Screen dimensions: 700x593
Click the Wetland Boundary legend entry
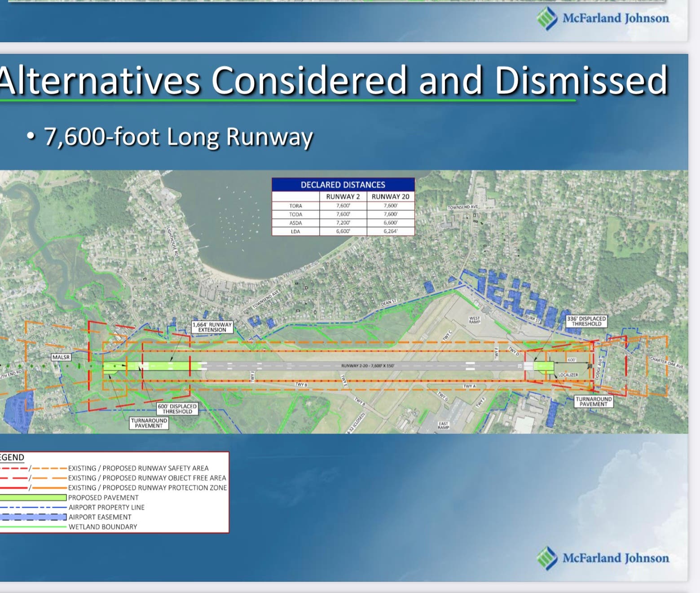point(103,527)
